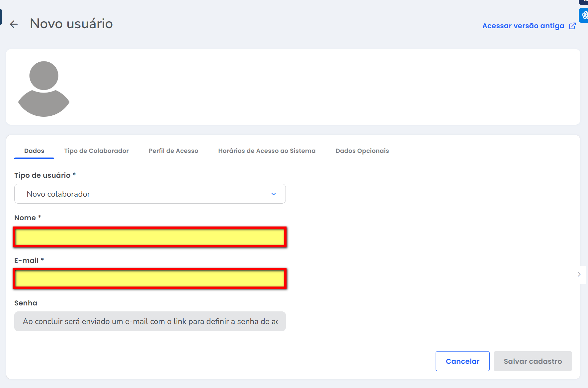
Task: Click the chevron arrow in Tipo de usuário
Action: pos(274,194)
